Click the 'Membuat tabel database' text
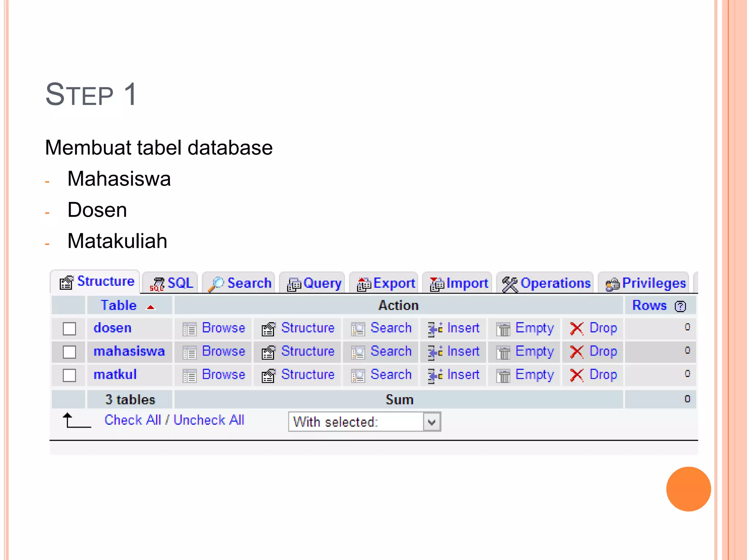The height and width of the screenshot is (560, 747). [x=159, y=148]
